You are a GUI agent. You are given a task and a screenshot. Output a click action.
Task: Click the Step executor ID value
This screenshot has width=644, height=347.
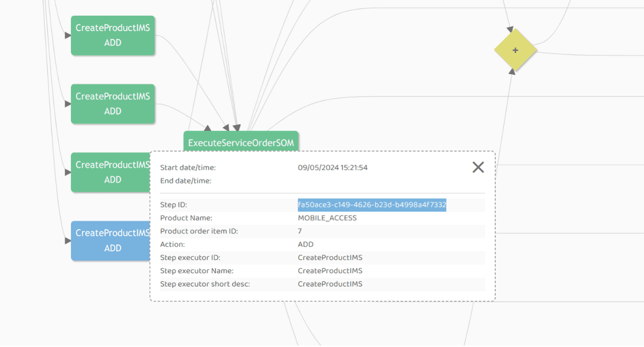pyautogui.click(x=330, y=258)
